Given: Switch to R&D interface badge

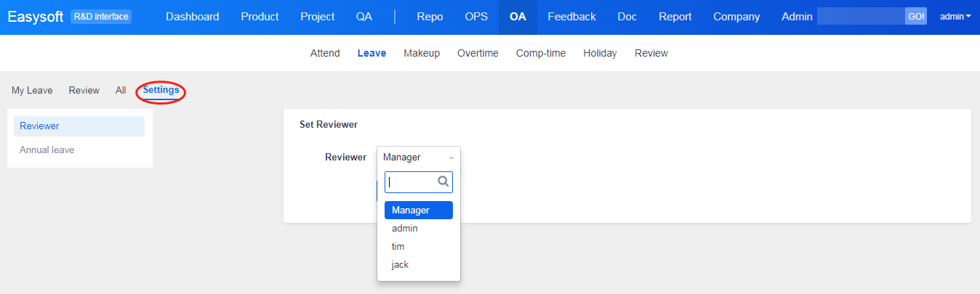Looking at the screenshot, I should pos(101,17).
